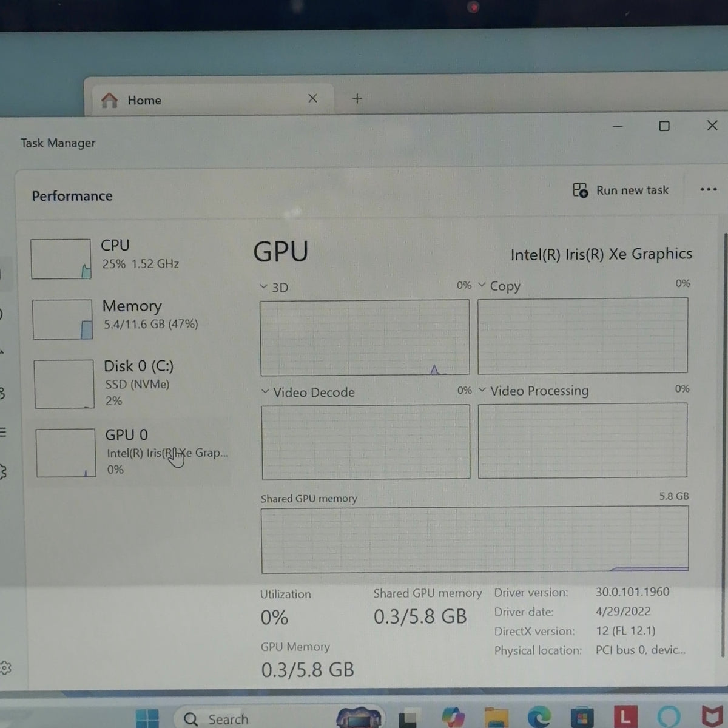Select the GPU 0 performance entry

(x=129, y=452)
